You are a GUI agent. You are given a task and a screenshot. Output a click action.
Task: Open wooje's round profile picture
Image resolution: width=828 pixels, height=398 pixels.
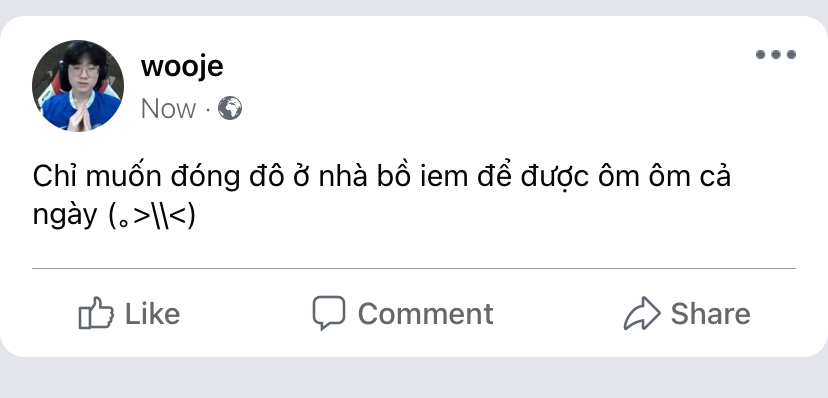(78, 86)
